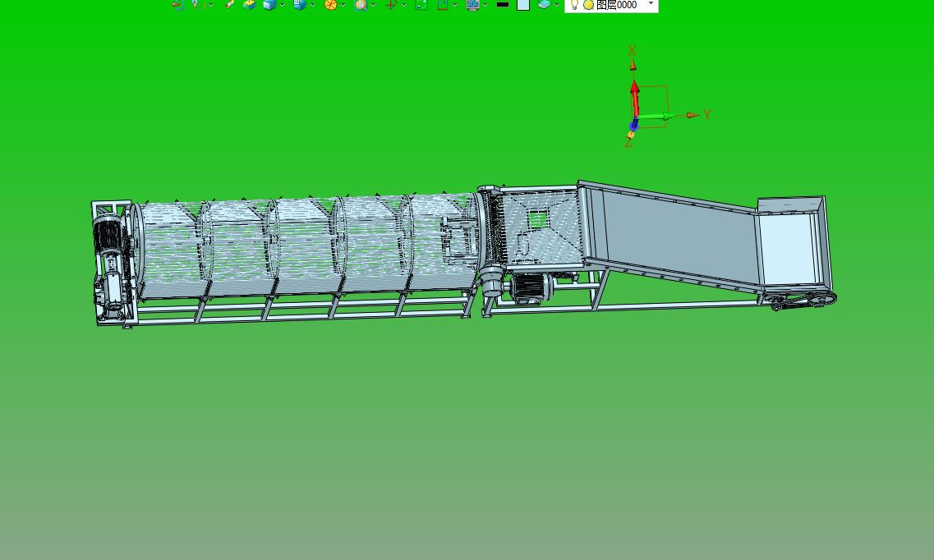Viewport: 934px width, 560px height.
Task: Click the green square toolbar icon
Action: [x=421, y=5]
